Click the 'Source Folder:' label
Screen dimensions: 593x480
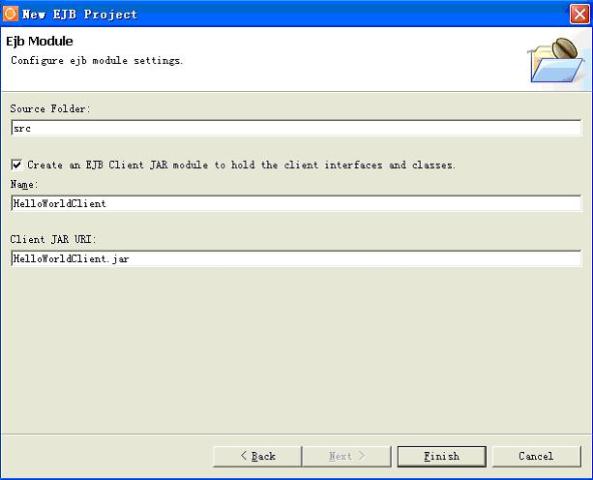50,109
